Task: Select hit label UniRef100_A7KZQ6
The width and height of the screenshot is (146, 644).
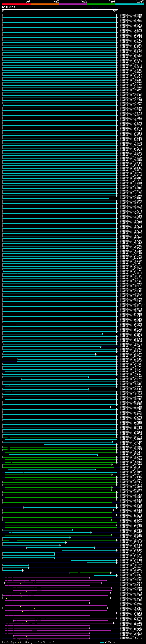Action: [x=131, y=70]
